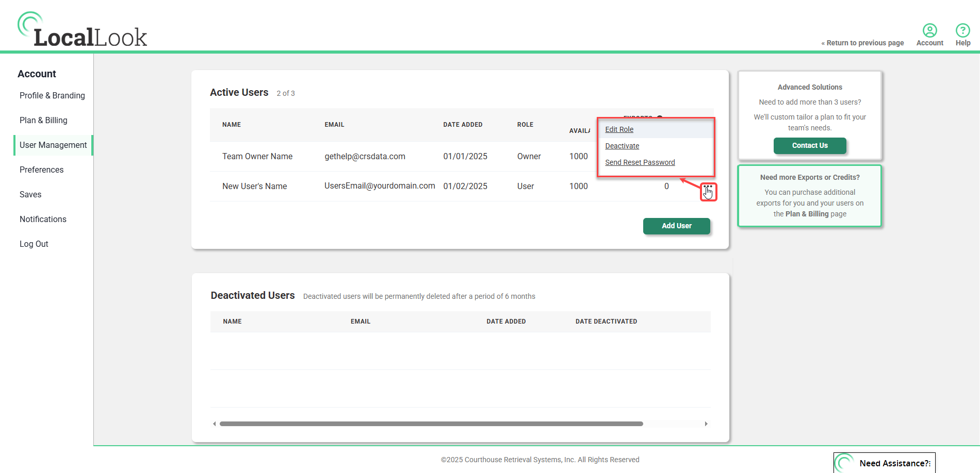
Task: Click the right arrow of the horizontal scrollbar
Action: 706,424
